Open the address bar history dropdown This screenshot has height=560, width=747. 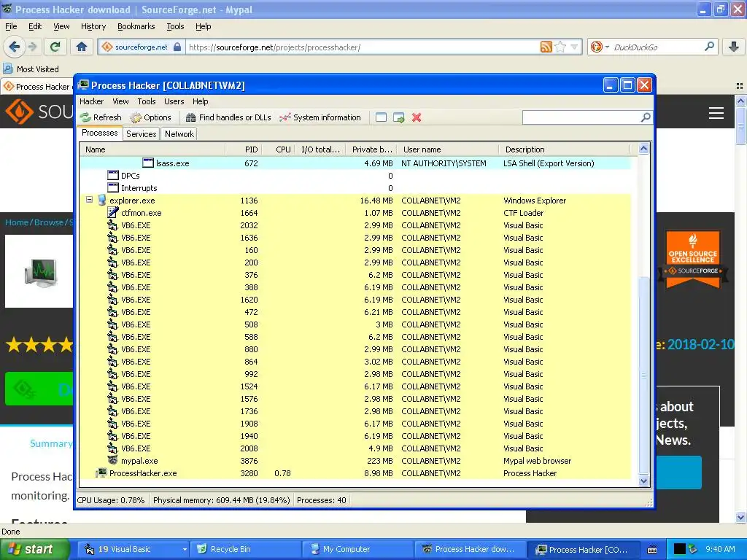575,47
